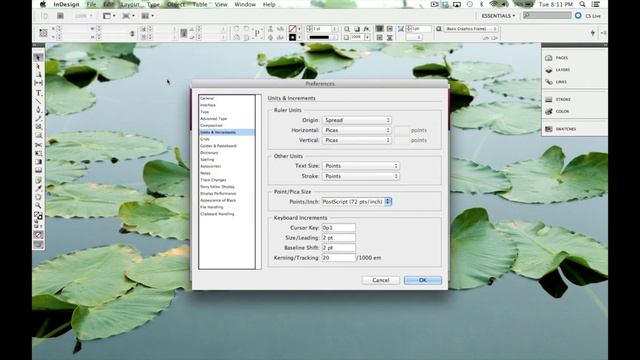Select Interface in preferences list

point(208,105)
